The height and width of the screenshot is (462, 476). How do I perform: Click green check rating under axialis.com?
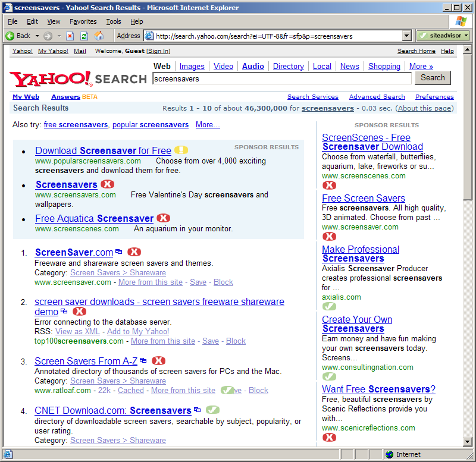(329, 306)
